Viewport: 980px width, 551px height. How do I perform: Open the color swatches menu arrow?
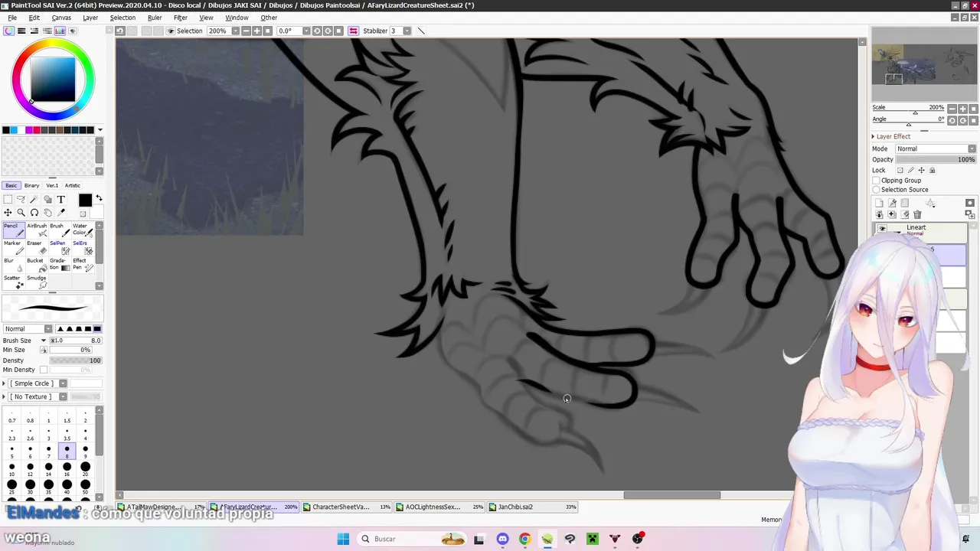100,130
